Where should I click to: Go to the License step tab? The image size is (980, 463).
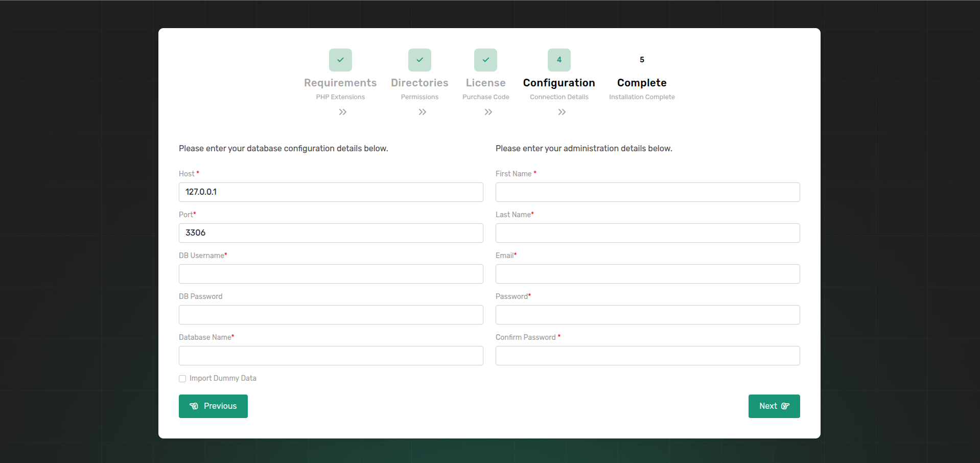tap(485, 83)
